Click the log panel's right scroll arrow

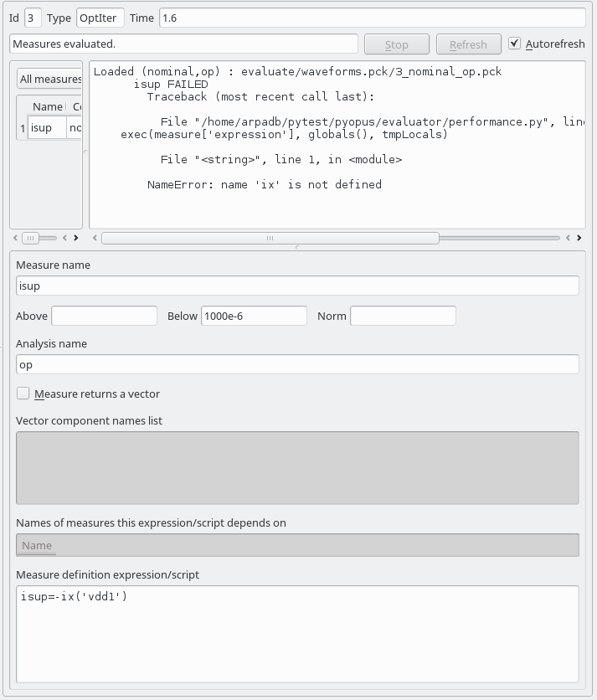579,238
